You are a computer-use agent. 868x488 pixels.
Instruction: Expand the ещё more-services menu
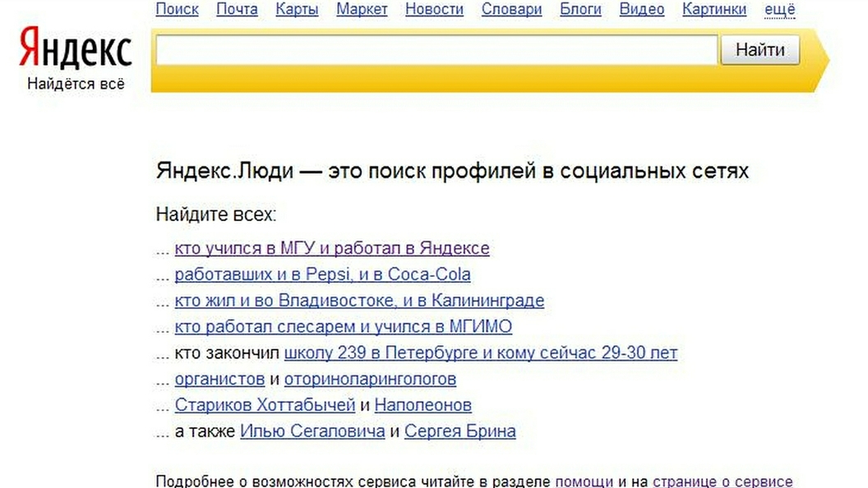point(779,9)
